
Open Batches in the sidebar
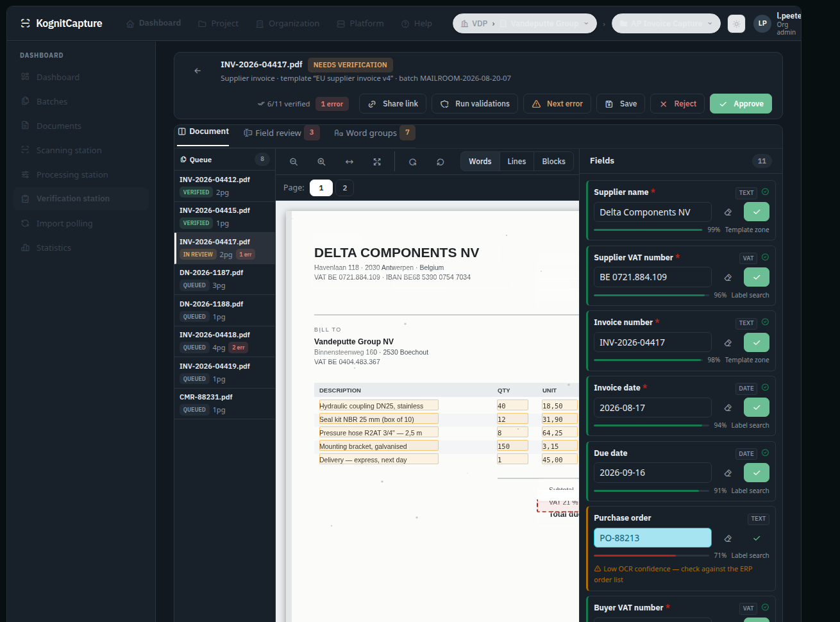[x=81, y=101]
